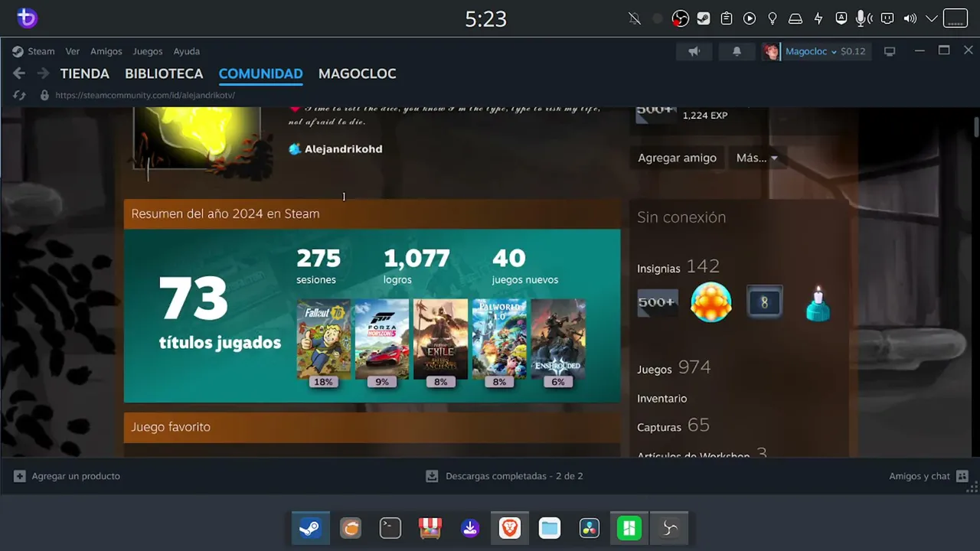This screenshot has height=551, width=980.
Task: Expand hidden system tray icons chevron
Action: (x=932, y=18)
